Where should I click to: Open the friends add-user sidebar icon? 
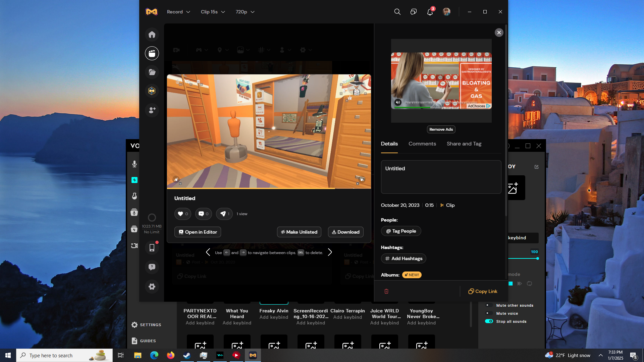click(152, 110)
